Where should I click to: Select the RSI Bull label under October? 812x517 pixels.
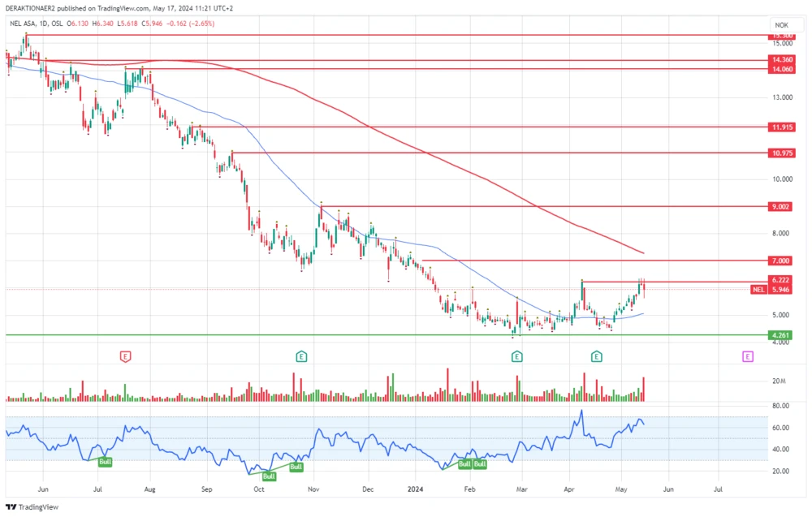pyautogui.click(x=269, y=476)
